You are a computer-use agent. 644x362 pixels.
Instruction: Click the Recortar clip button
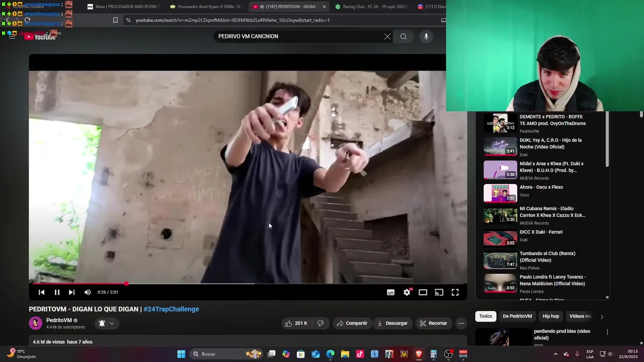point(434,323)
